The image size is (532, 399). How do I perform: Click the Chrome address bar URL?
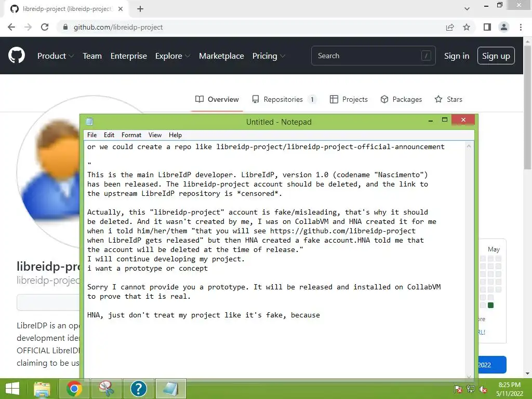118,27
